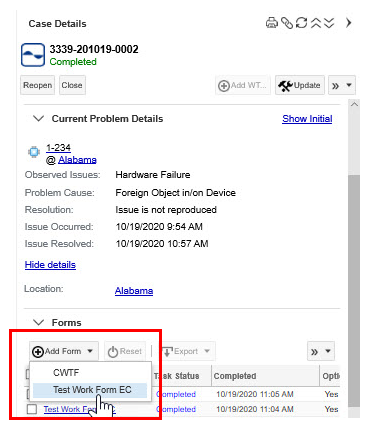This screenshot has width=380, height=438.
Task: Click the 10/19/2020 11:04 AM cell
Action: (x=255, y=409)
